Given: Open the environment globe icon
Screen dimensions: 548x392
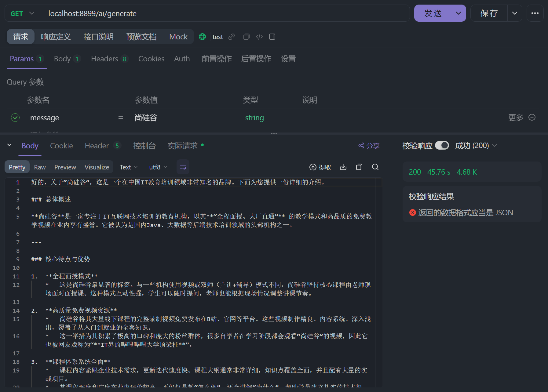Looking at the screenshot, I should pyautogui.click(x=202, y=37).
